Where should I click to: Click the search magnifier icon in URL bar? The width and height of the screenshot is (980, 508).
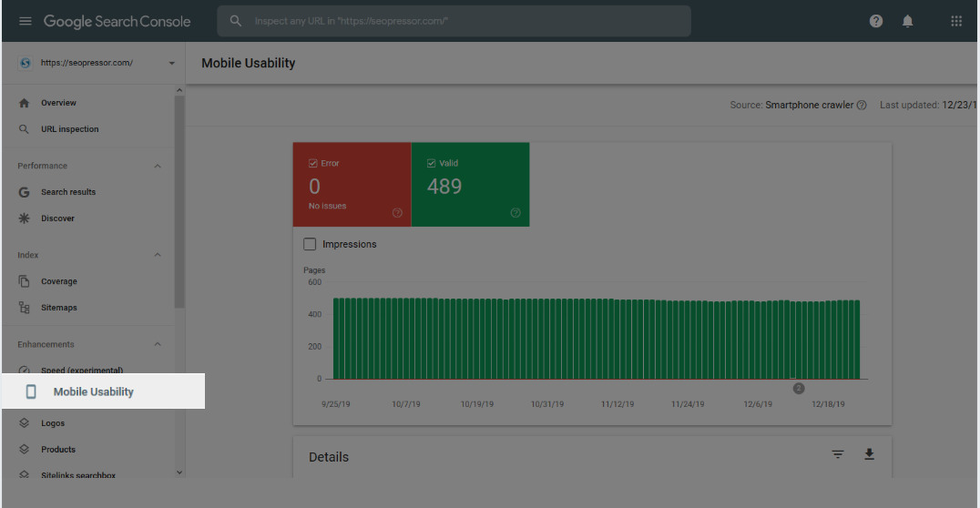pos(236,21)
